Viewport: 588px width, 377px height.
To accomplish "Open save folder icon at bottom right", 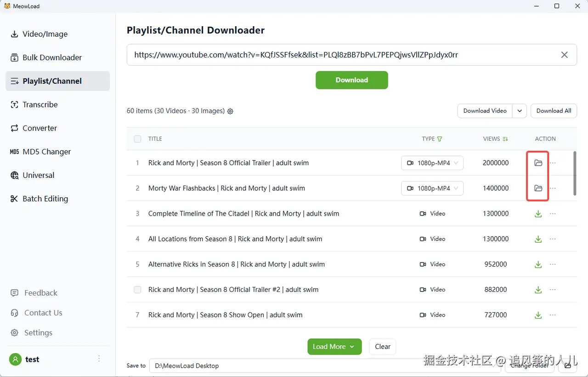I will [x=568, y=366].
